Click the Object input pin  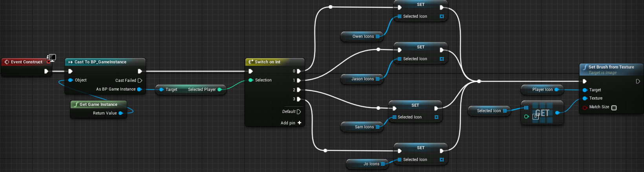point(71,80)
